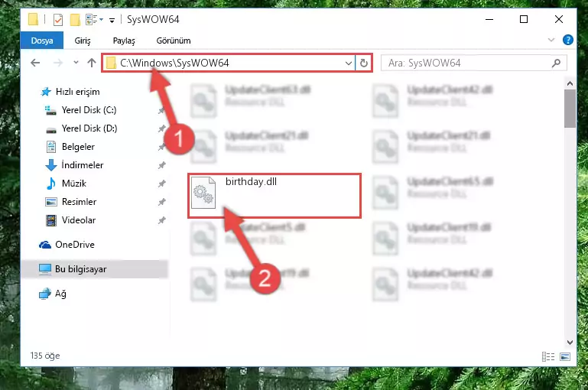Switch to the Görünüm ribbon tab

tap(174, 41)
